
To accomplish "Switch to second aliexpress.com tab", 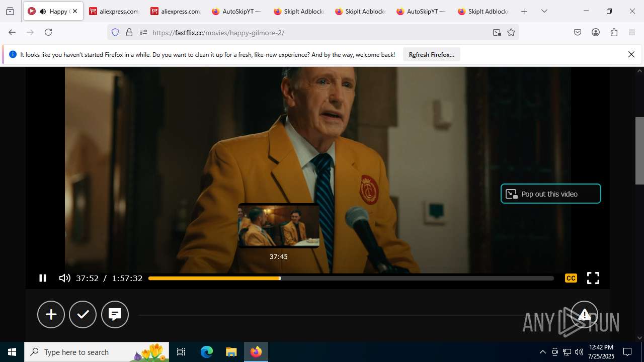I will point(176,11).
